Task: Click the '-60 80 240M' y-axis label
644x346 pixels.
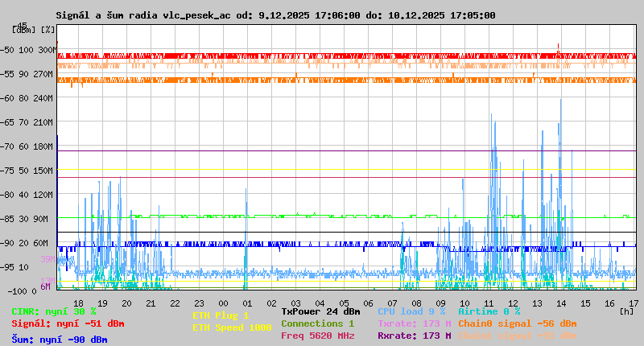Action: [27, 98]
